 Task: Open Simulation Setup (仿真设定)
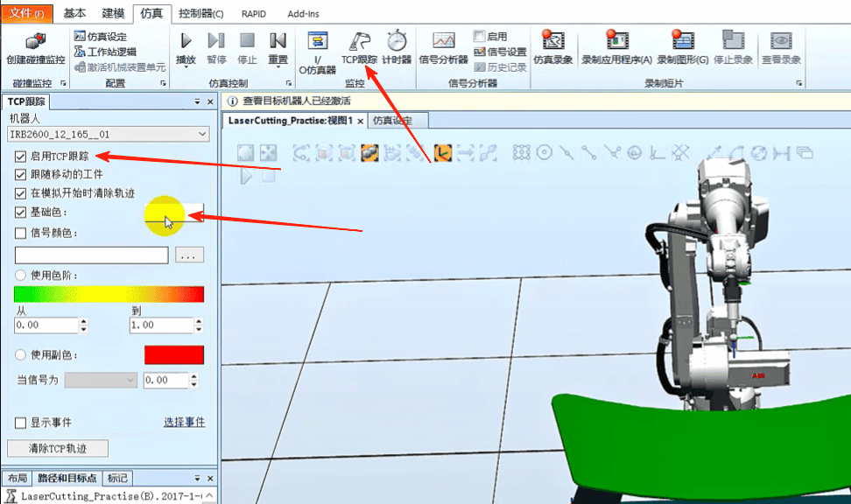[x=101, y=37]
